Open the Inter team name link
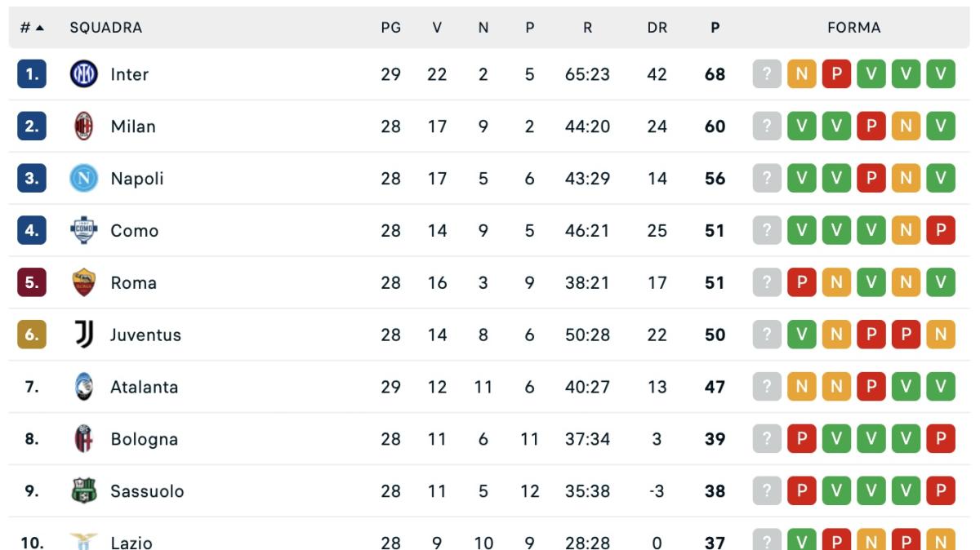980x550 pixels. pos(131,74)
